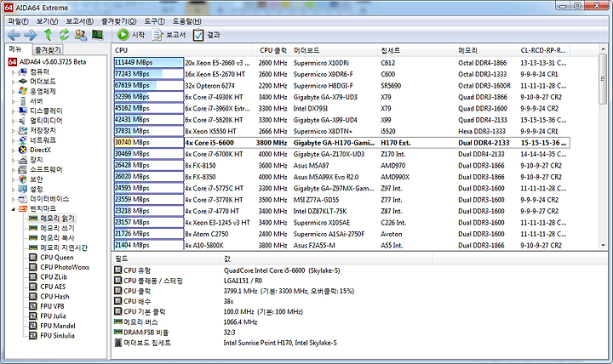Select AIDA64 v5.60.3725 Beta root node
This screenshot has width=613, height=364.
(x=47, y=62)
